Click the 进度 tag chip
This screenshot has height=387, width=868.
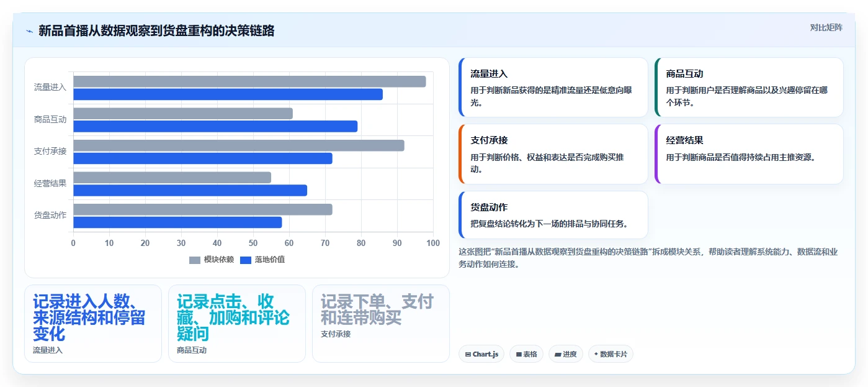tap(566, 354)
